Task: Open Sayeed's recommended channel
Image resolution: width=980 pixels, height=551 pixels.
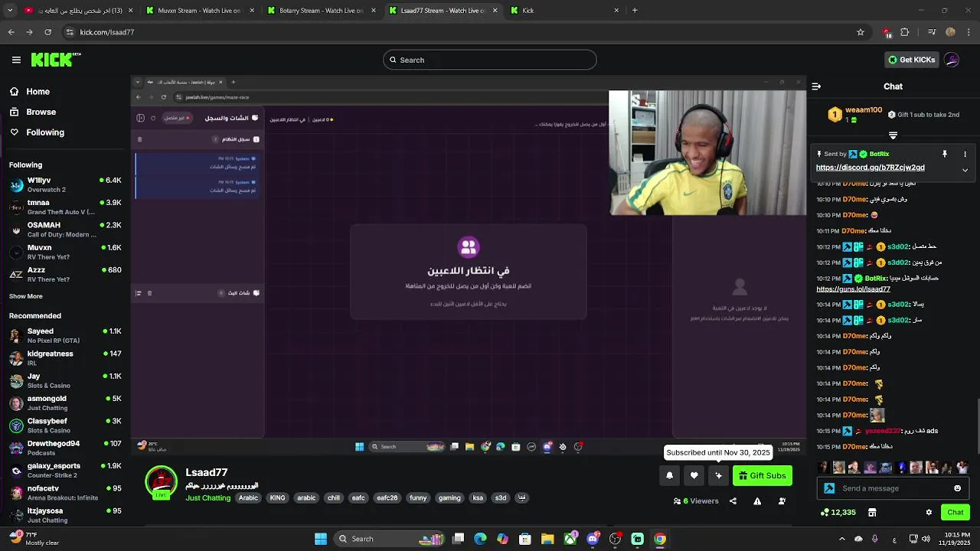Action: click(x=65, y=335)
